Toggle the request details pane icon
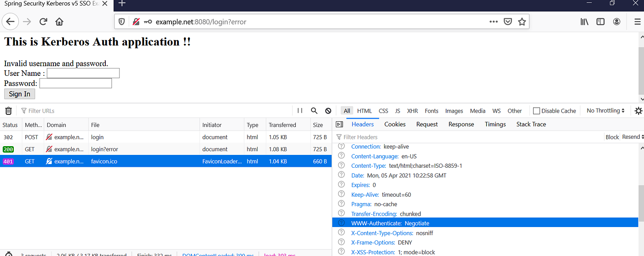Screen dimensions: 644x256 tap(339, 124)
